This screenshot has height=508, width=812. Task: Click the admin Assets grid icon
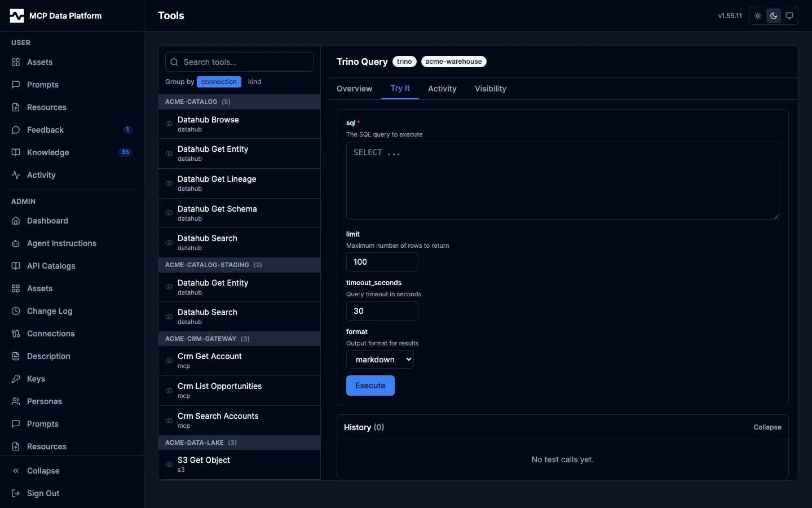(16, 288)
